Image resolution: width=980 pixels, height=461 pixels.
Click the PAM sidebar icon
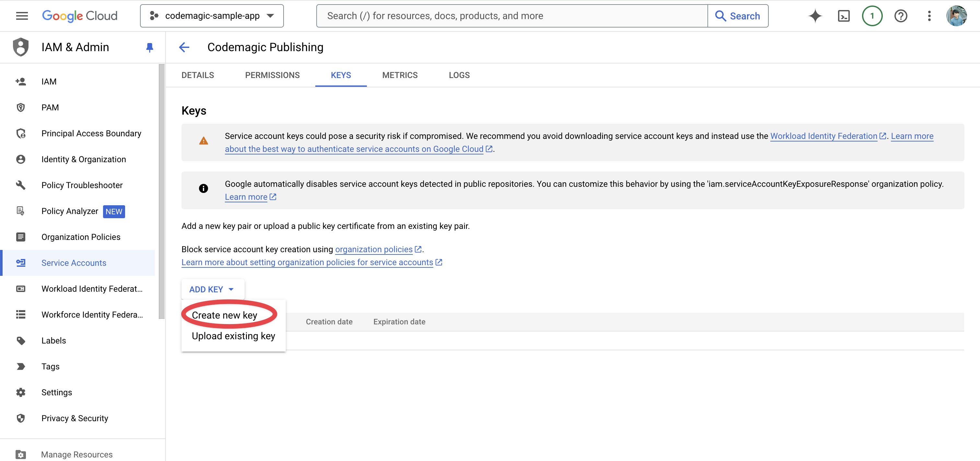[21, 107]
